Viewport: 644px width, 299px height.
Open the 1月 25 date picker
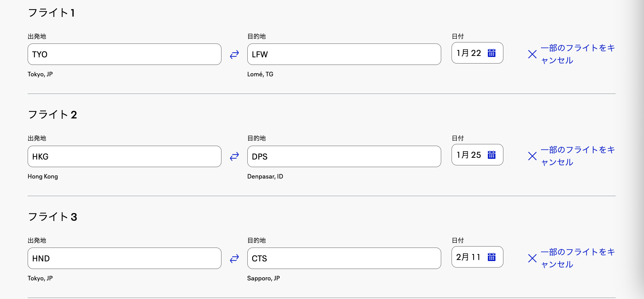coord(469,155)
